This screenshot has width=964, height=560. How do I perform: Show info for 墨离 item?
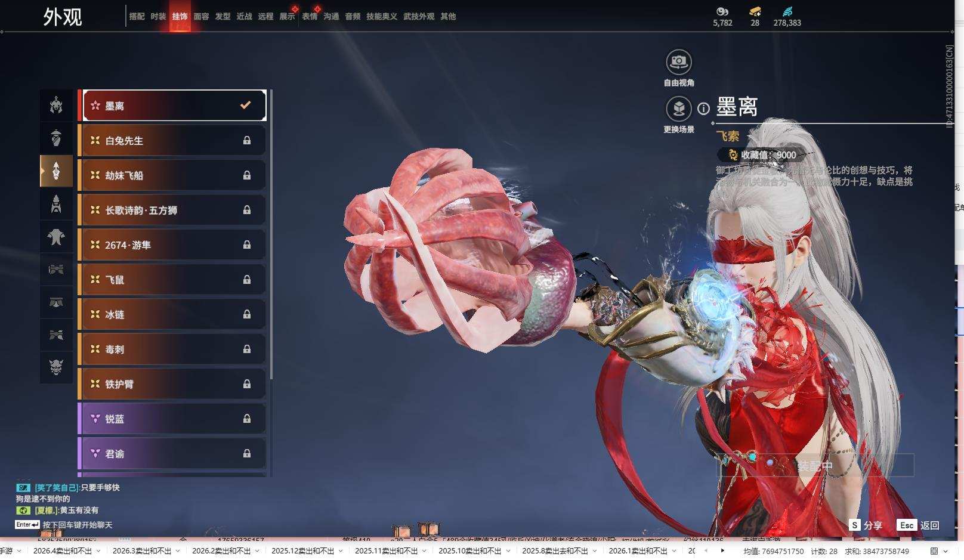point(704,109)
